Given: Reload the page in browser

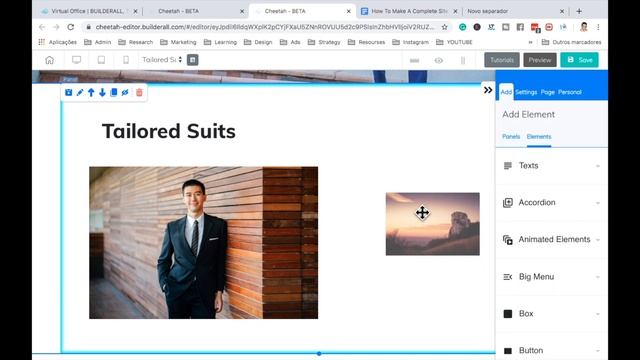Looking at the screenshot, I should coord(71,27).
